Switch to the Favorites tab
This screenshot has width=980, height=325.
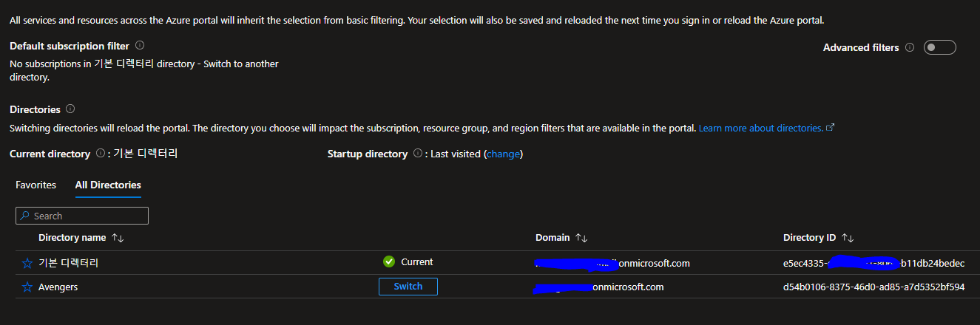pyautogui.click(x=36, y=185)
